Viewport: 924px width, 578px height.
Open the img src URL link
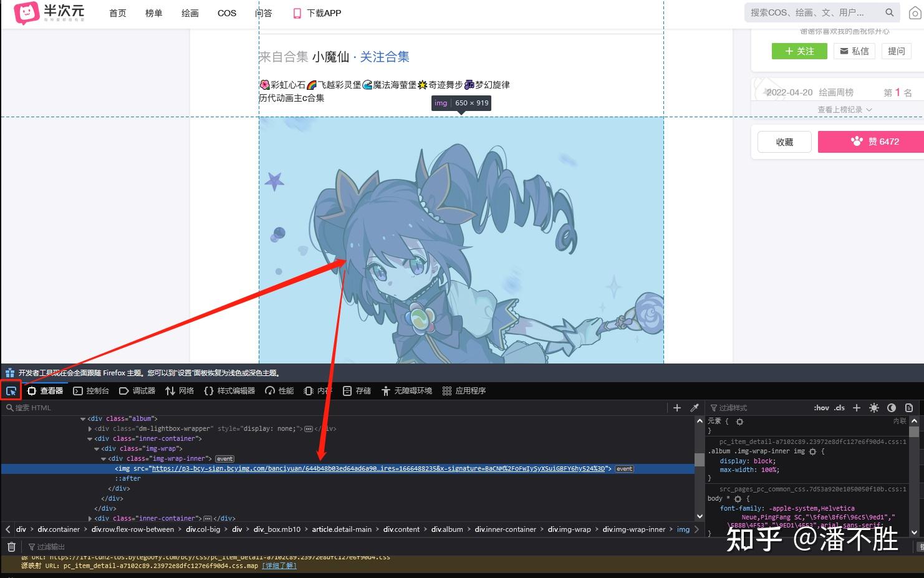pos(378,469)
